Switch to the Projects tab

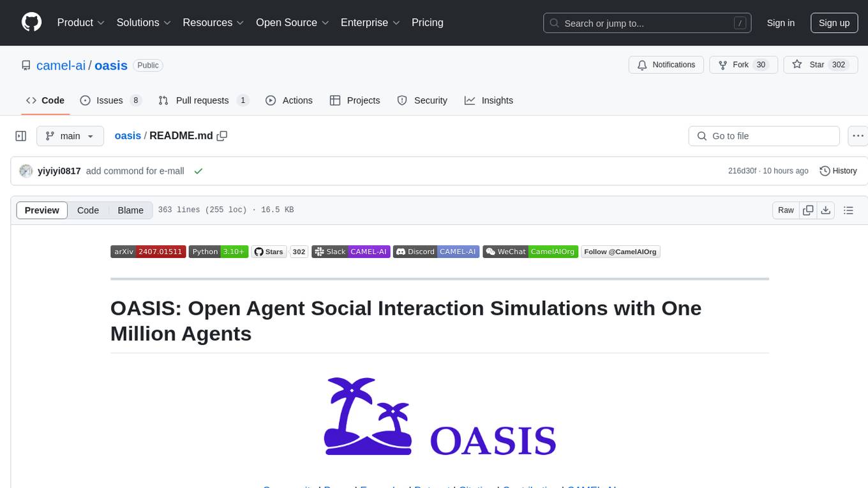[x=355, y=100]
